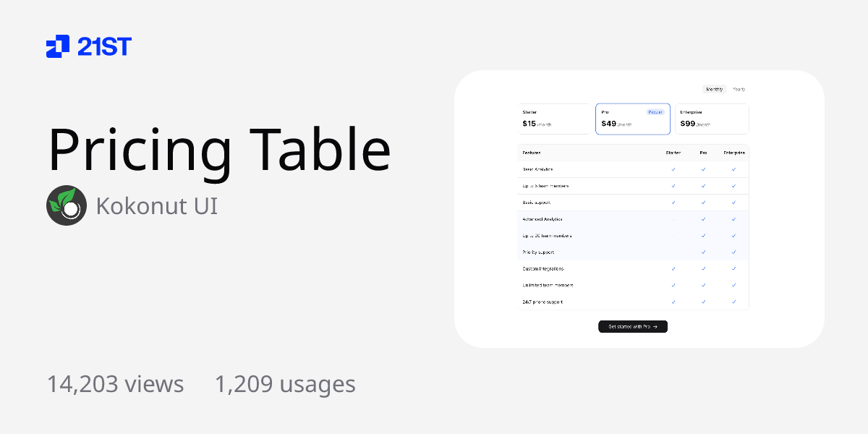This screenshot has width=868, height=434.
Task: Click the Popular badge on Pro
Action: coord(655,112)
